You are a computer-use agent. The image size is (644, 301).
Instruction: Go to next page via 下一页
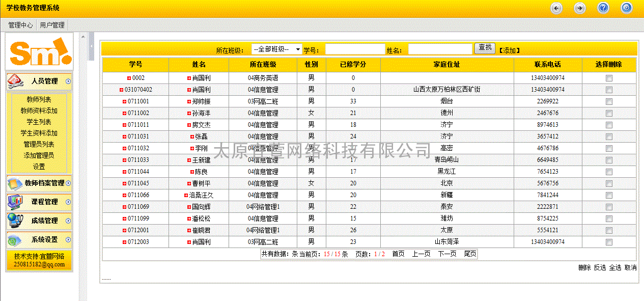[447, 254]
